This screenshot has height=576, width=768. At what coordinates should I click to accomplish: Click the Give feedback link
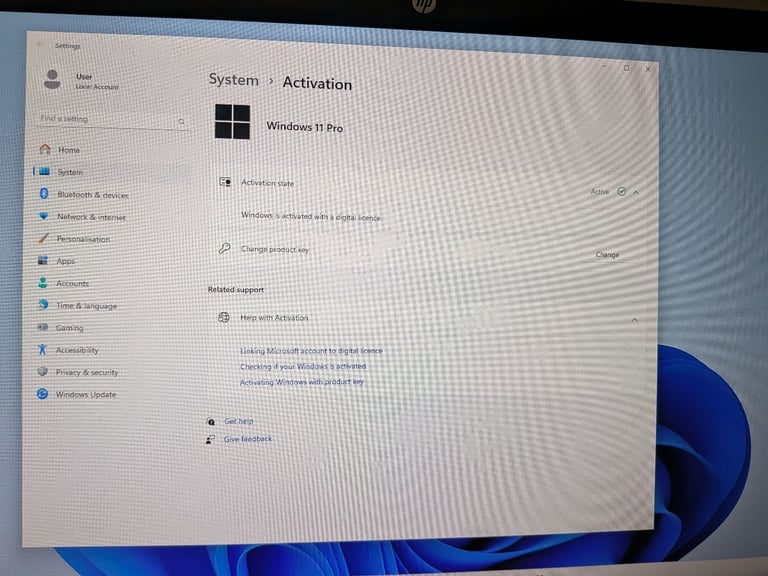coord(248,439)
